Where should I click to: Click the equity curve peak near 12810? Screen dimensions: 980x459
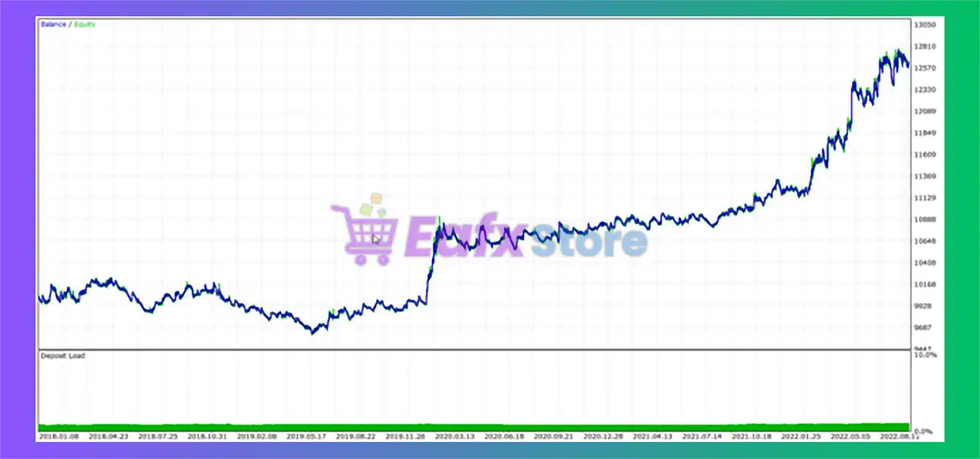[897, 54]
